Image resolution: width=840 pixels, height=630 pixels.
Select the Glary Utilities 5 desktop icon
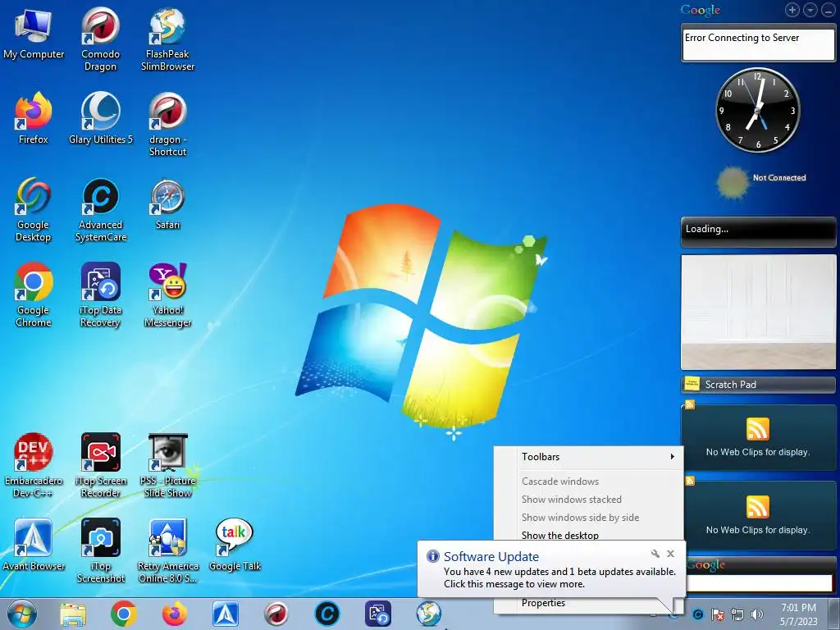pos(100,118)
